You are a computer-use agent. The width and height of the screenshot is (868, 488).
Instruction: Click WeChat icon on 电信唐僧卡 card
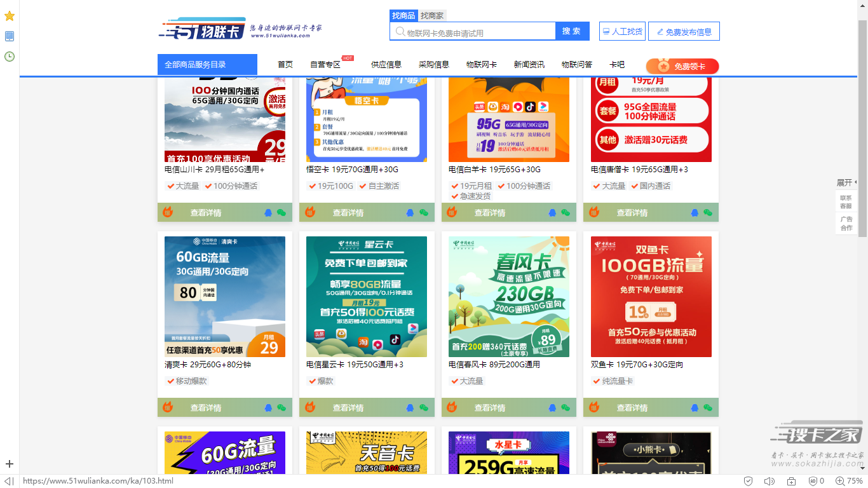(x=708, y=213)
